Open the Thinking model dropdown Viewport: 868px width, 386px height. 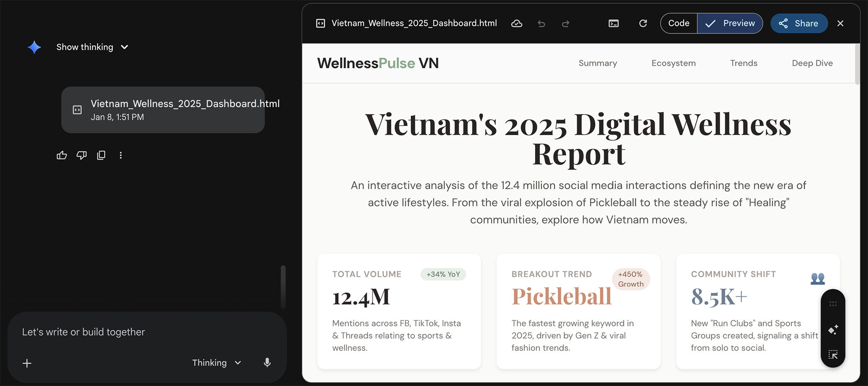[x=216, y=363]
